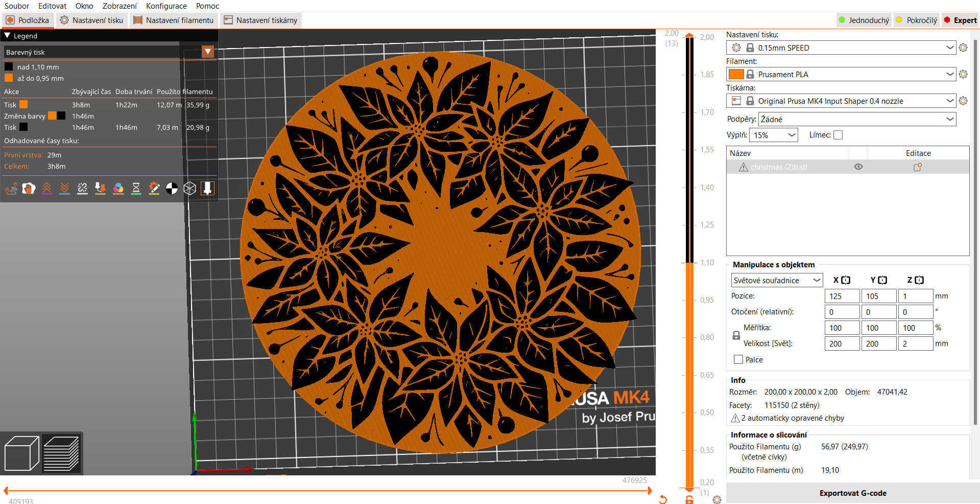
Task: Open the Podpěry (supports) dropdown
Action: (x=857, y=119)
